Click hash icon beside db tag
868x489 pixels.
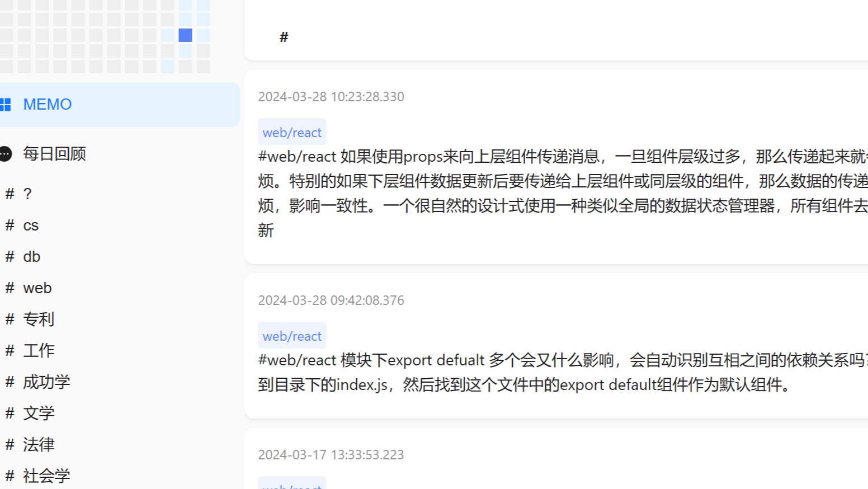coord(10,257)
